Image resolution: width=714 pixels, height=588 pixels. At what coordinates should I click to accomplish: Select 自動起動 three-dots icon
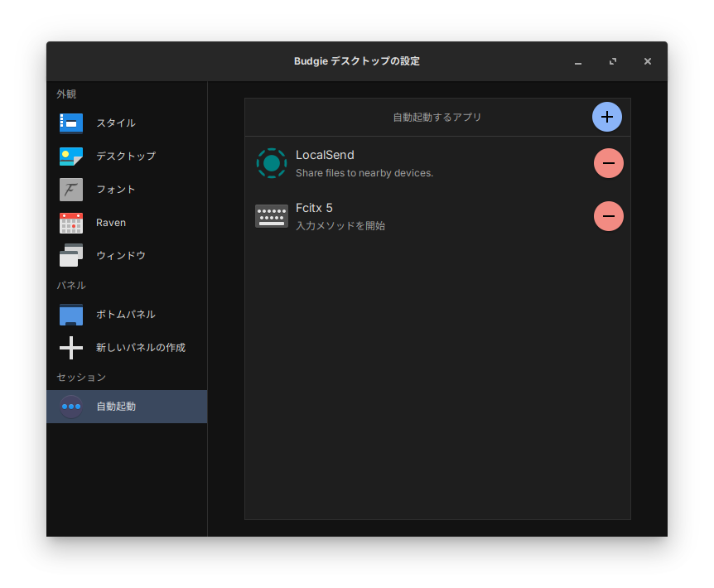point(71,407)
